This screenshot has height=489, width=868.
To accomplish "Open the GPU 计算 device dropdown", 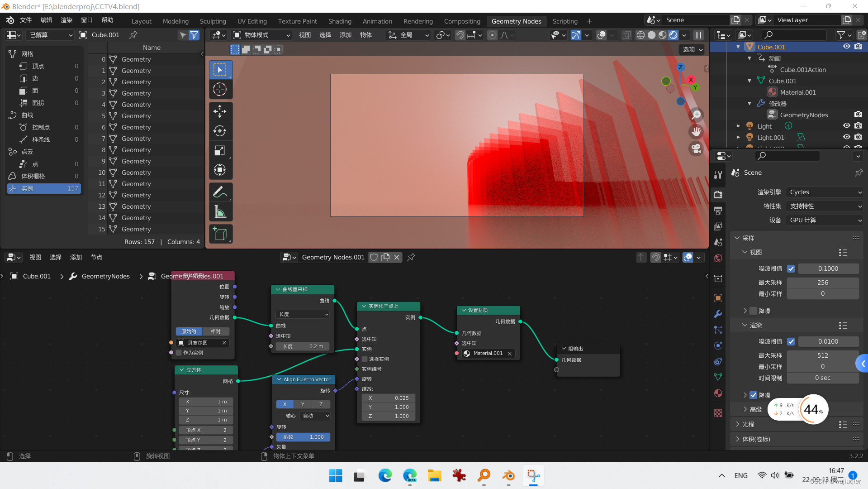I will click(824, 221).
